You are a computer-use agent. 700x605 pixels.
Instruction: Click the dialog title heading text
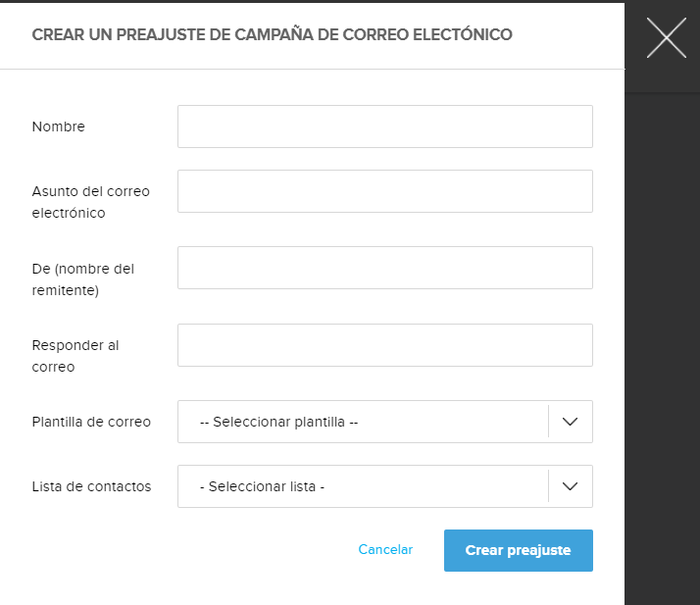pos(272,35)
